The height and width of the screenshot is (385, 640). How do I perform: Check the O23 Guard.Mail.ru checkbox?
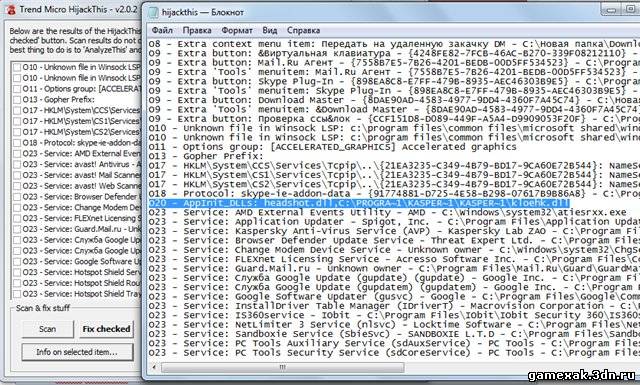[17, 229]
